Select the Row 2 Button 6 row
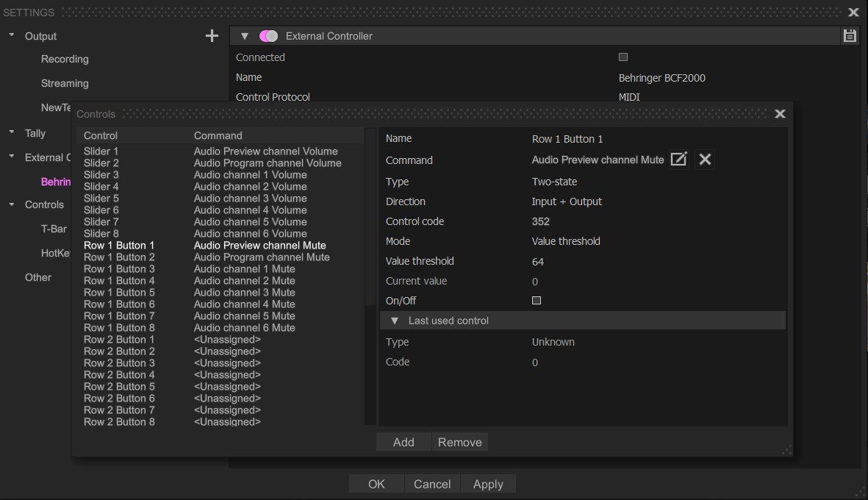The width and height of the screenshot is (868, 500). 220,398
